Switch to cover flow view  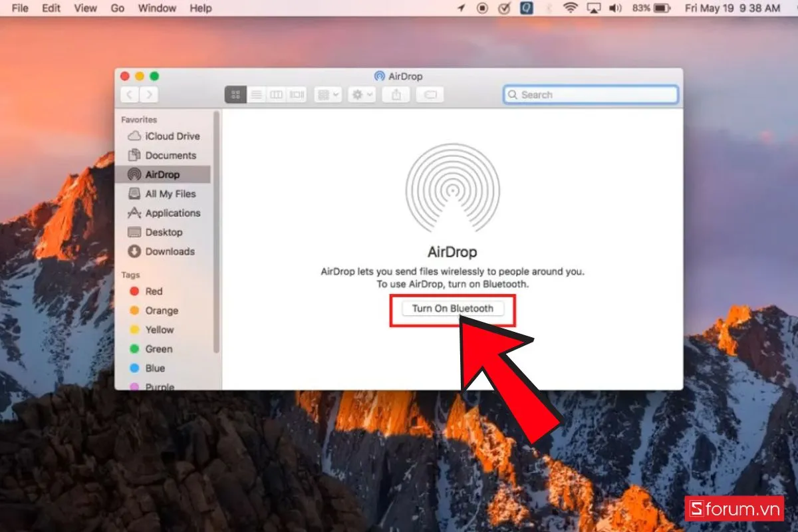pos(296,94)
